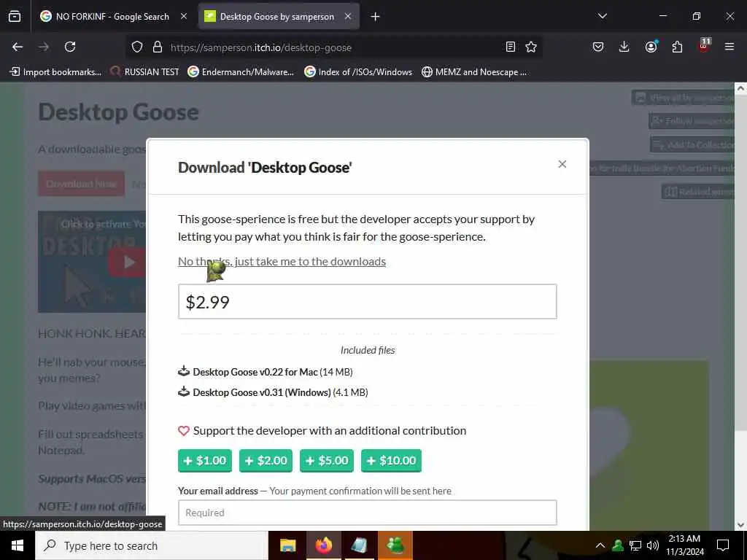This screenshot has width=747, height=560.
Task: Play the Desktop Goose video
Action: [x=127, y=262]
